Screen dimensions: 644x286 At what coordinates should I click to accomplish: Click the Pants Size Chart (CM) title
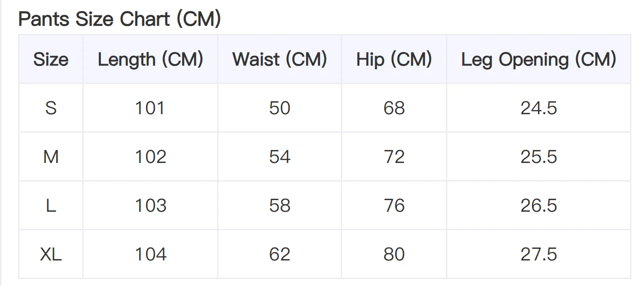click(120, 19)
